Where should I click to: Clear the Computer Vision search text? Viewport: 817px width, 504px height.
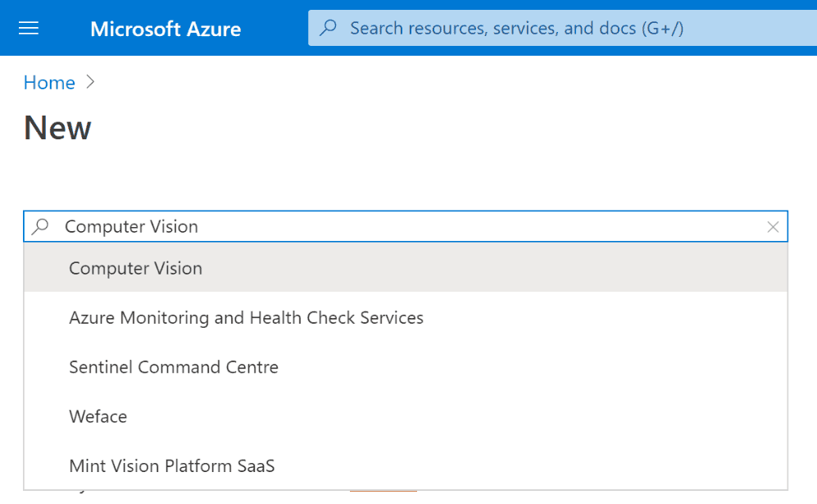point(773,227)
